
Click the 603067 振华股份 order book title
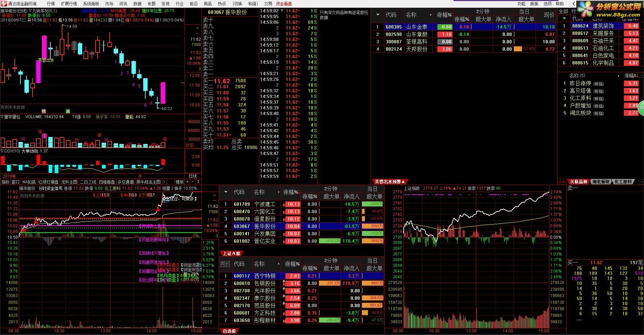[227, 12]
